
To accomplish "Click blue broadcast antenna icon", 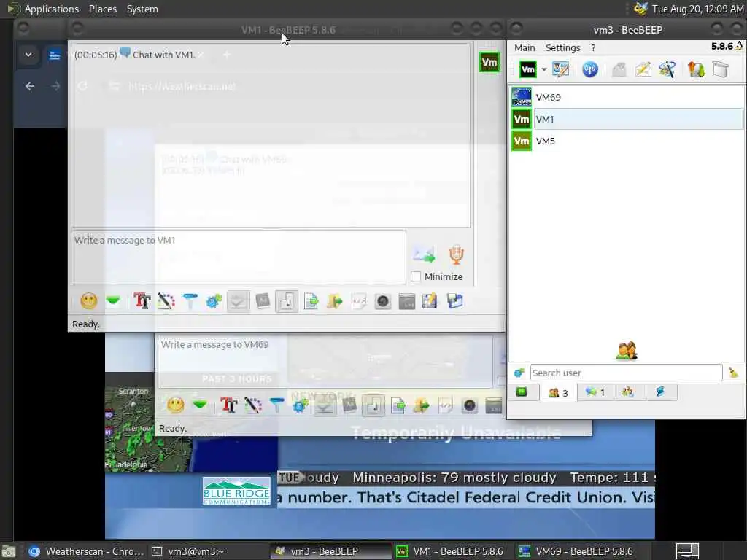I will (590, 69).
